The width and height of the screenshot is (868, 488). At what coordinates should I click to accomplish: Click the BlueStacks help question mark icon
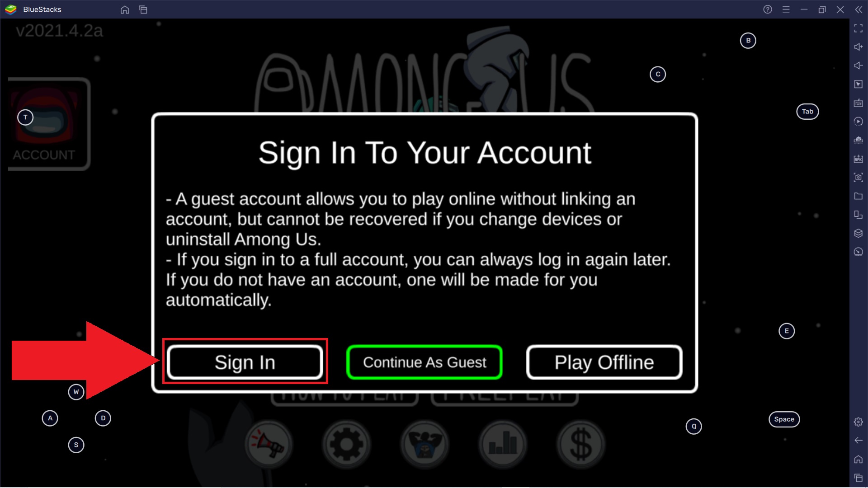click(767, 9)
